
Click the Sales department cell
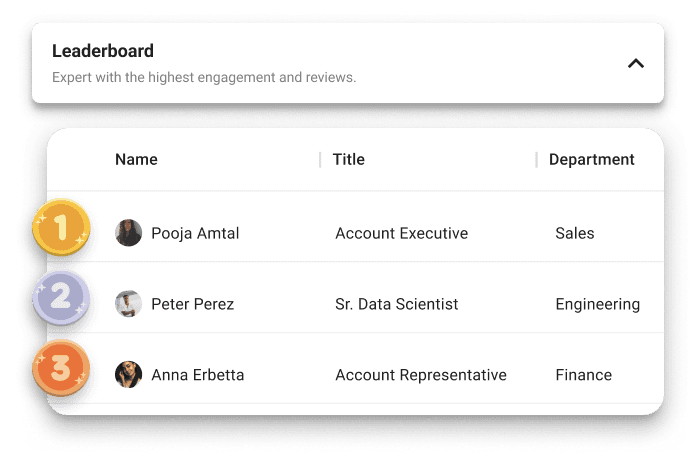pos(574,233)
